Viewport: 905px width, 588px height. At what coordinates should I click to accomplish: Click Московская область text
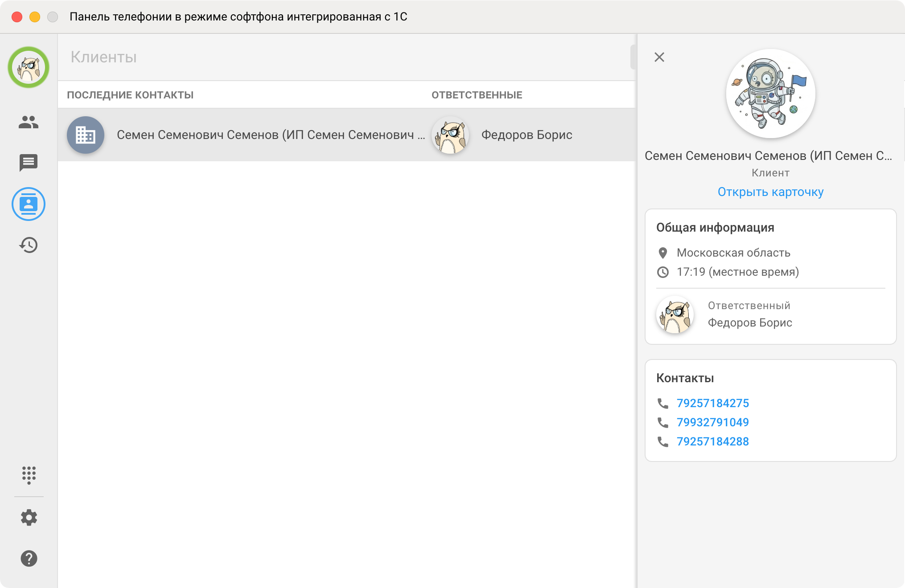pyautogui.click(x=733, y=253)
